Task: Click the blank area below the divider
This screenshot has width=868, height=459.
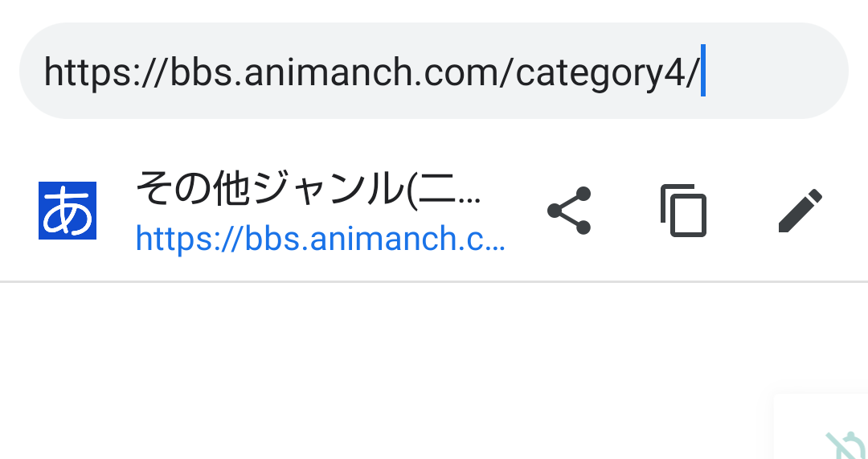Action: click(x=387, y=371)
